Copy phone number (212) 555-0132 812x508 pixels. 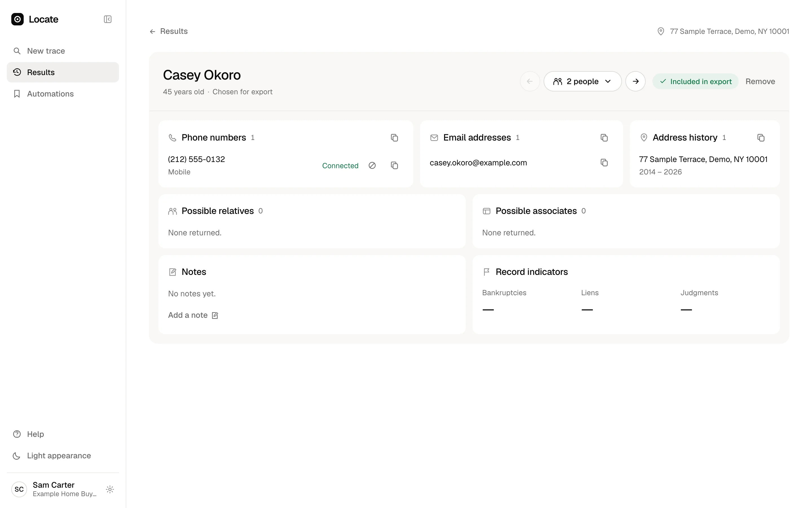[x=394, y=165]
